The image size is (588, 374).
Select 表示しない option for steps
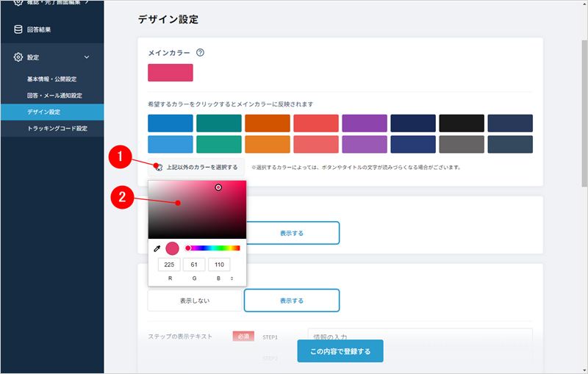[195, 301]
